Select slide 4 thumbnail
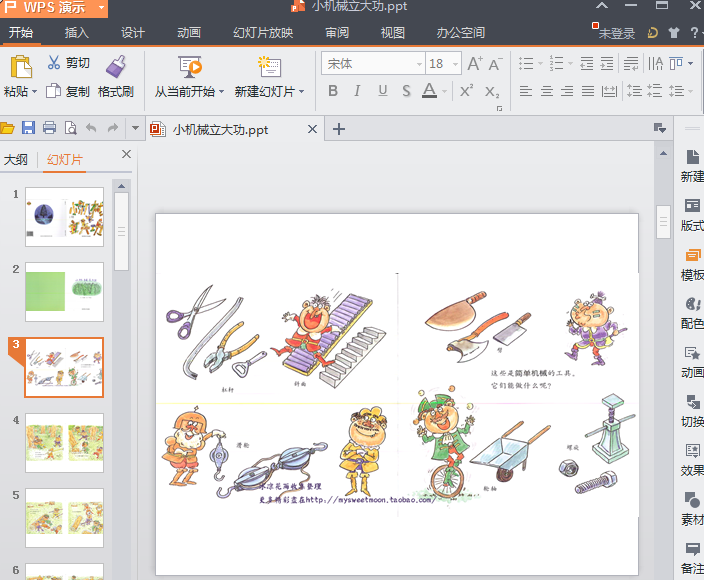 click(x=64, y=443)
